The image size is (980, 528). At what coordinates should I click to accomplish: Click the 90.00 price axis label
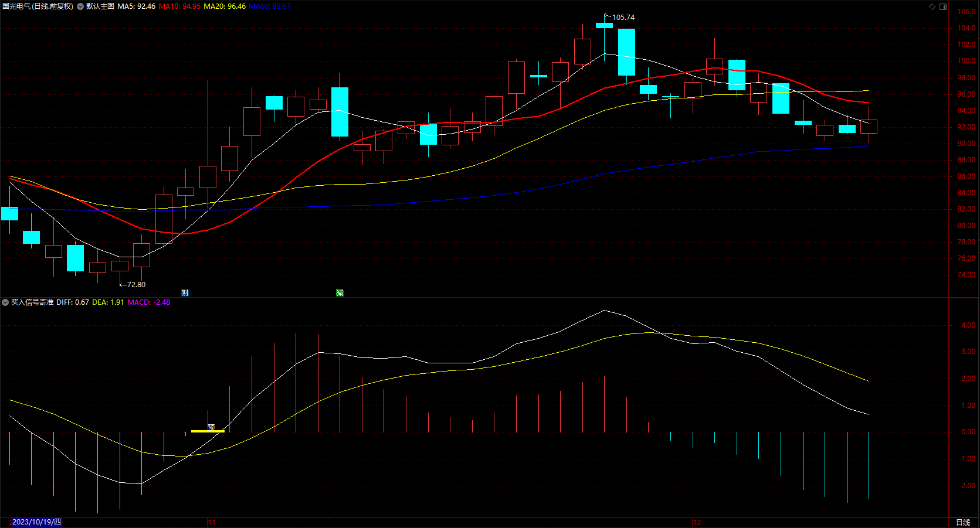(967, 144)
